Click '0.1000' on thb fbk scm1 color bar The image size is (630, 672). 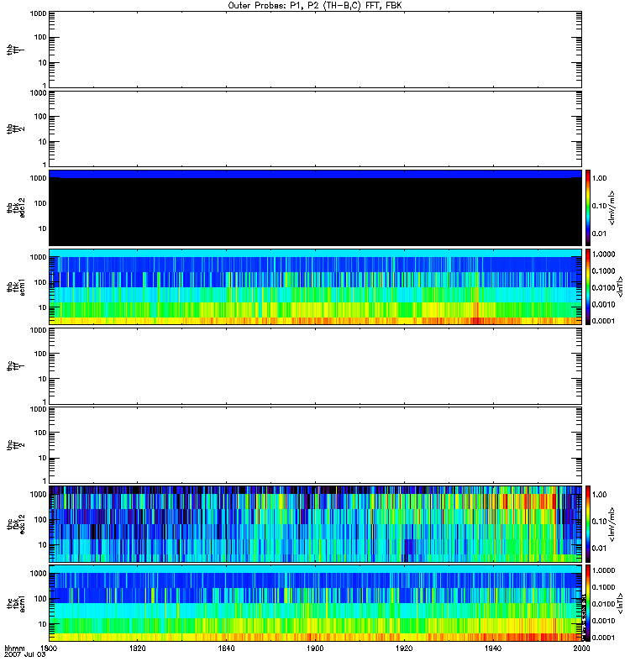[603, 270]
